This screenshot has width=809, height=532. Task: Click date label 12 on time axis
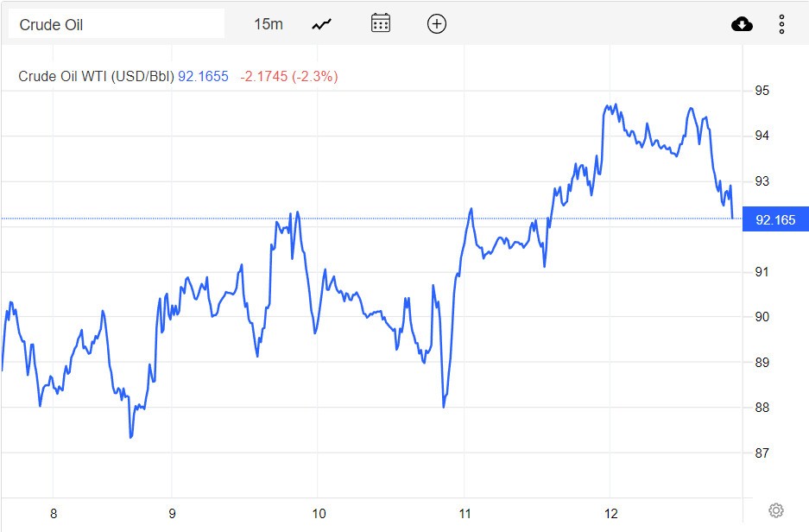(610, 513)
